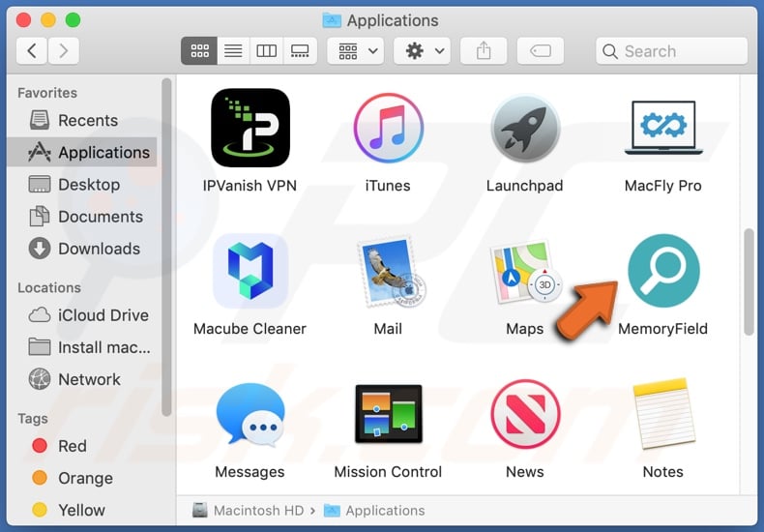Image resolution: width=764 pixels, height=532 pixels.
Task: Select the MacFly Pro app icon
Action: point(663,128)
